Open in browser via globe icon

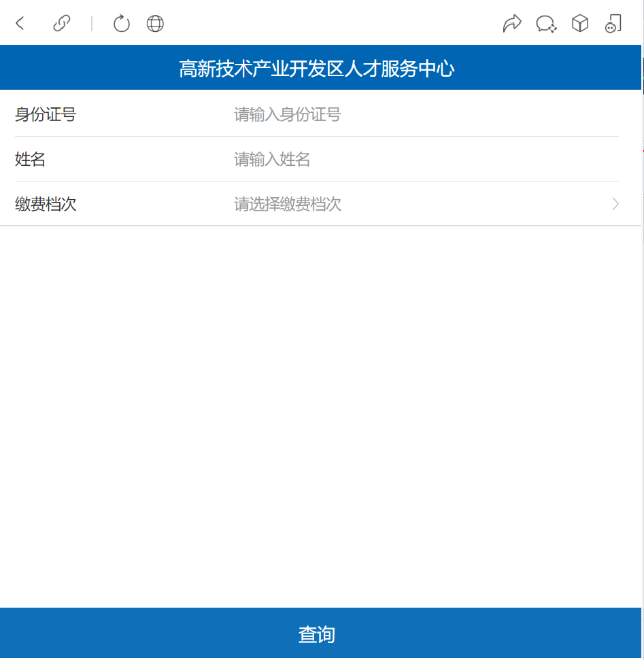[x=155, y=24]
